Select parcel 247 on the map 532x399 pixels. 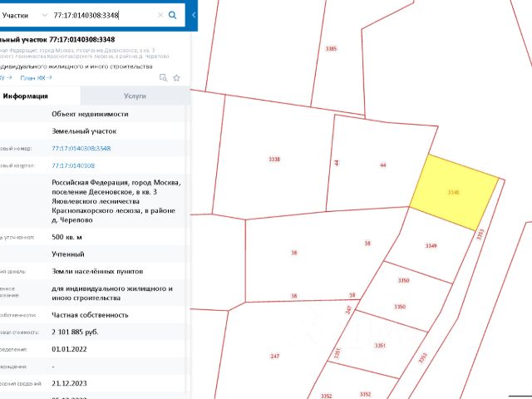click(x=274, y=356)
